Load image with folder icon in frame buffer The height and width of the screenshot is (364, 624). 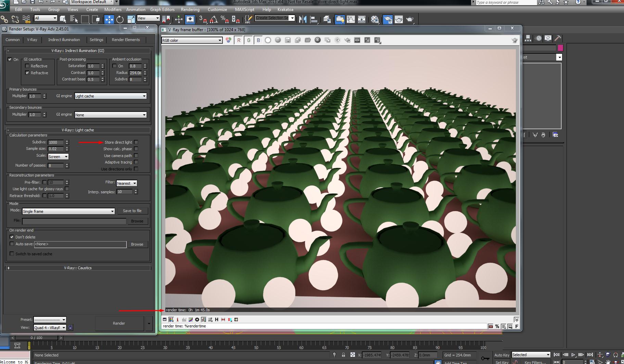(x=308, y=40)
